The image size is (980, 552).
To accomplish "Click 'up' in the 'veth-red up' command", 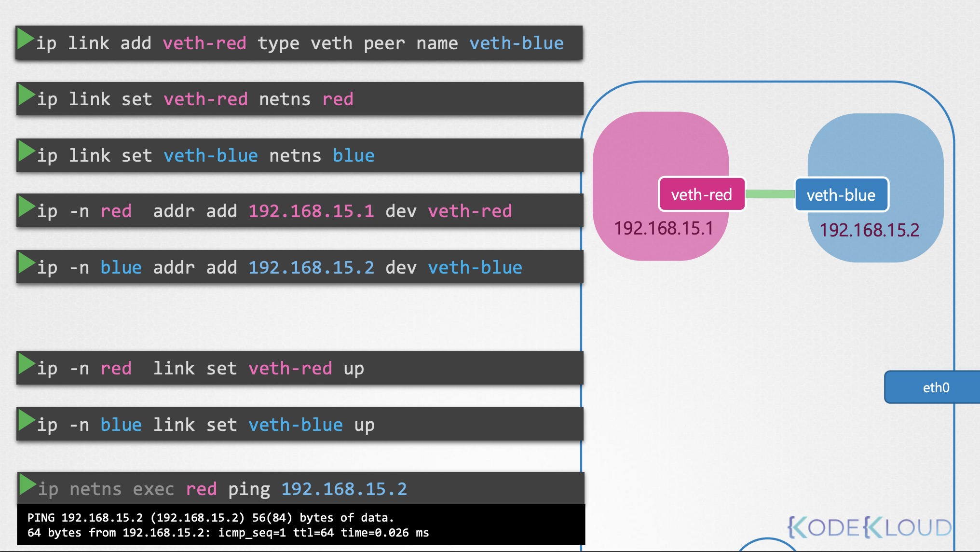I will 354,370.
